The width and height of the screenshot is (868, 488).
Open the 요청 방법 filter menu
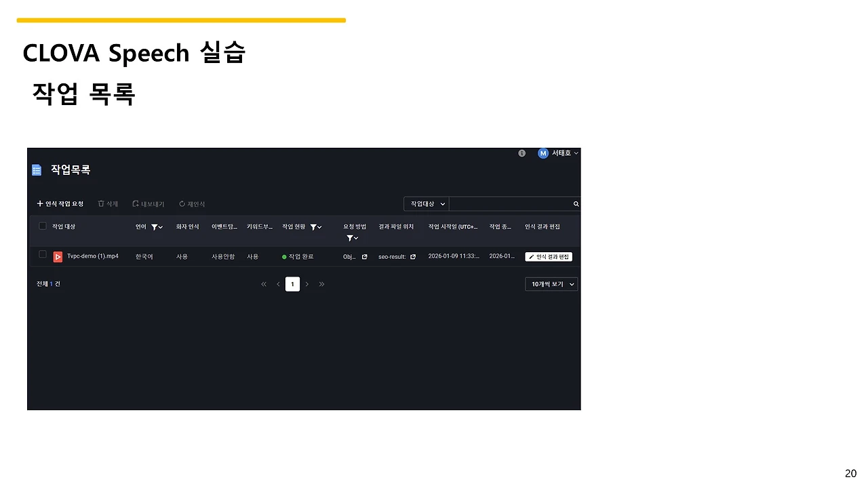(349, 237)
